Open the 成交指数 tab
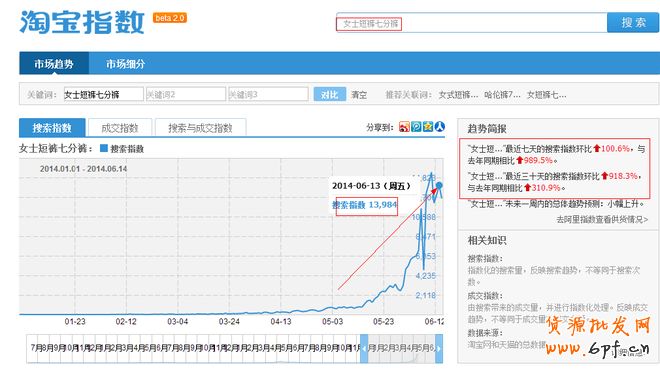This screenshot has width=660, height=370. coord(120,128)
